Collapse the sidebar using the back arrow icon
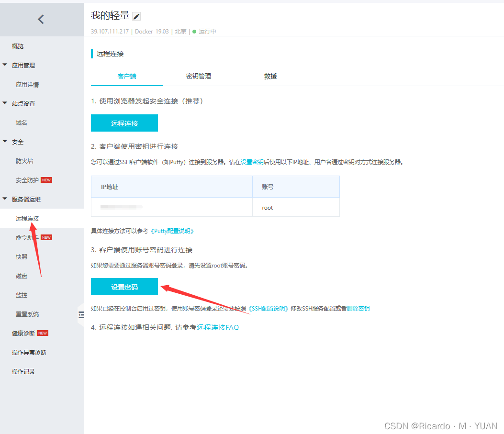 pos(41,19)
